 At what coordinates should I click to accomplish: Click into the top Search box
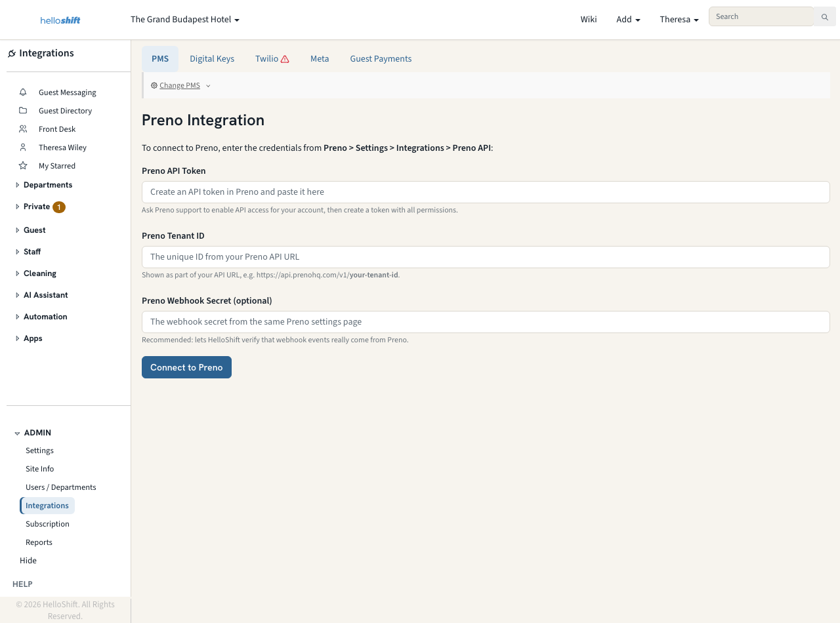pyautogui.click(x=761, y=16)
